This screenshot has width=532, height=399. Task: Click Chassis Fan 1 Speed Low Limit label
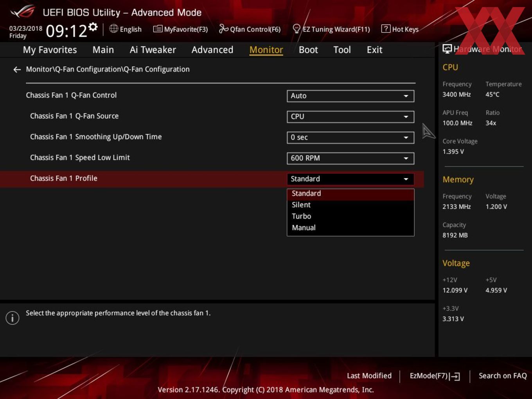pyautogui.click(x=80, y=158)
